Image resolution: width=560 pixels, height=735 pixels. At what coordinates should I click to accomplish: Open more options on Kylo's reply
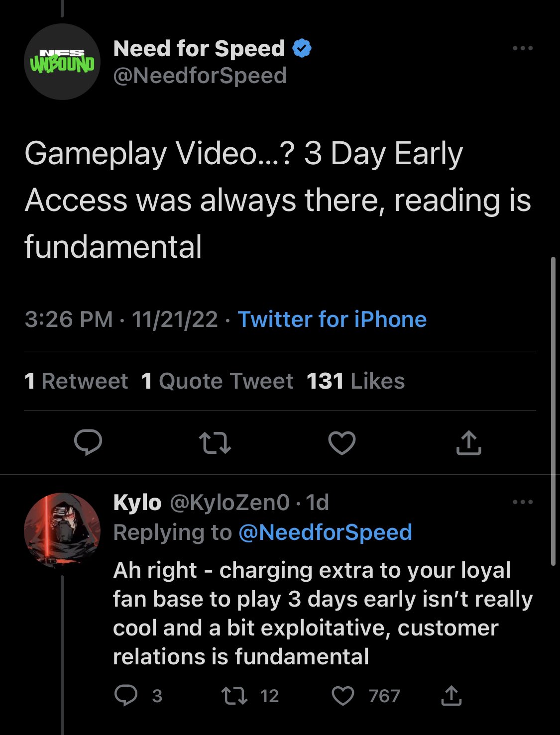[x=523, y=502]
